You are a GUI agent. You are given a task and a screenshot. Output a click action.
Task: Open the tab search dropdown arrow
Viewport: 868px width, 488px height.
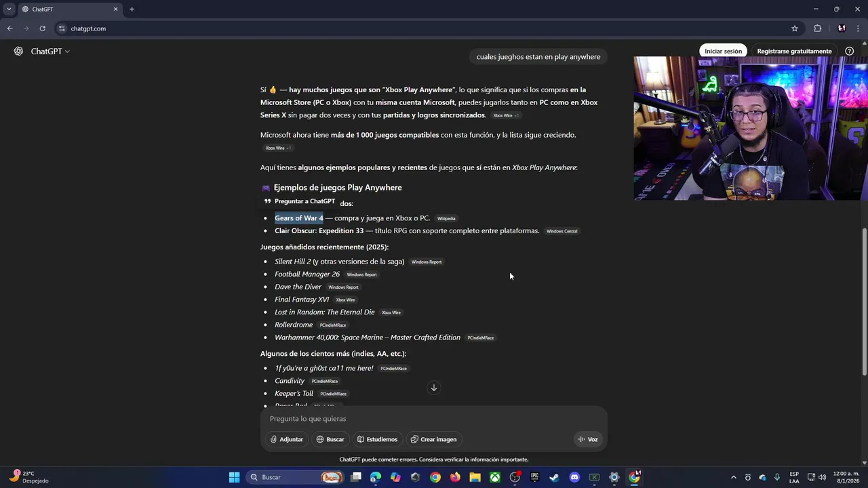tap(9, 9)
